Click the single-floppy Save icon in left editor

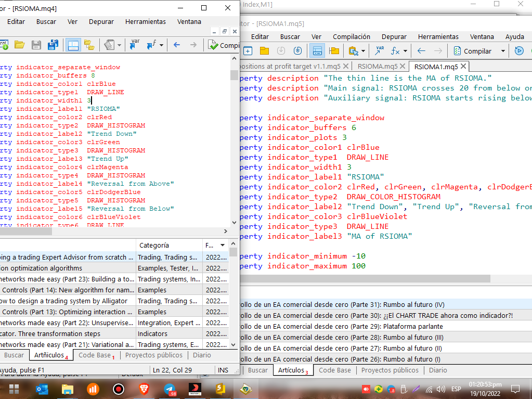coord(36,45)
